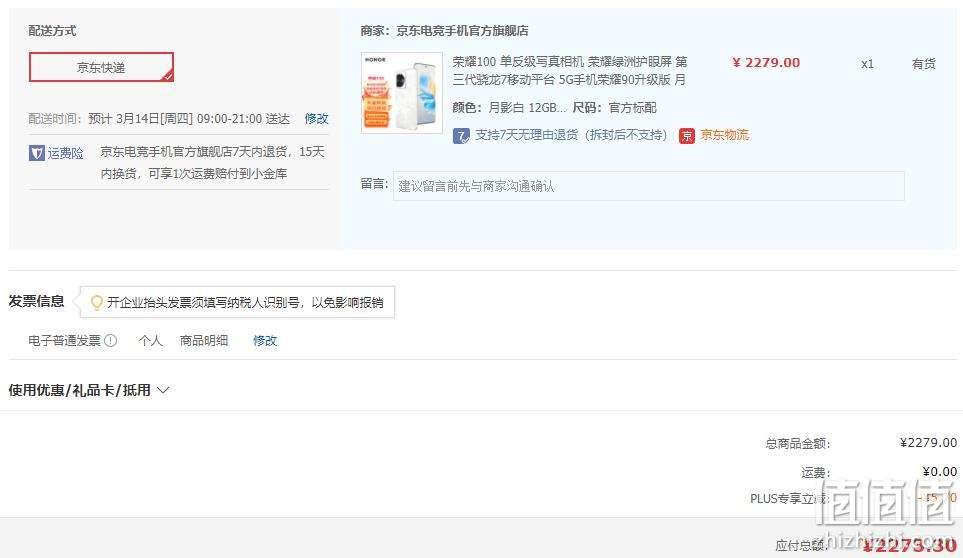This screenshot has height=558, width=963.
Task: Click the 总商品金额 value ¥2279.00
Action: [928, 443]
